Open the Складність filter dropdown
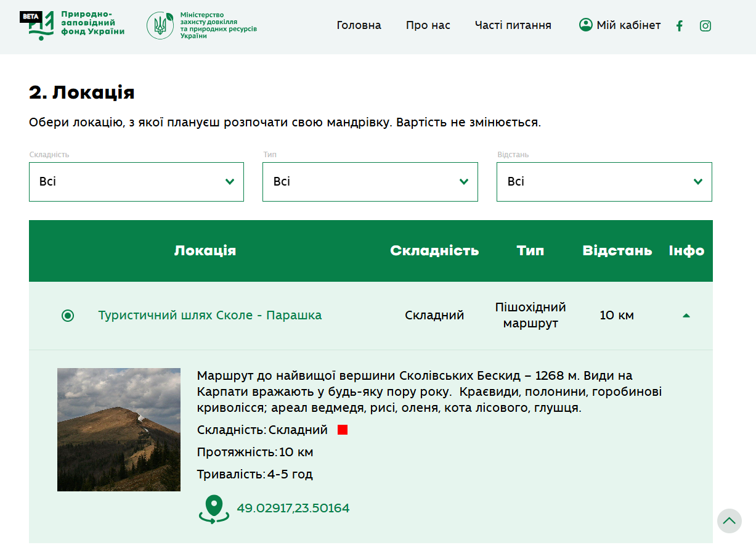756x545 pixels. [x=136, y=182]
